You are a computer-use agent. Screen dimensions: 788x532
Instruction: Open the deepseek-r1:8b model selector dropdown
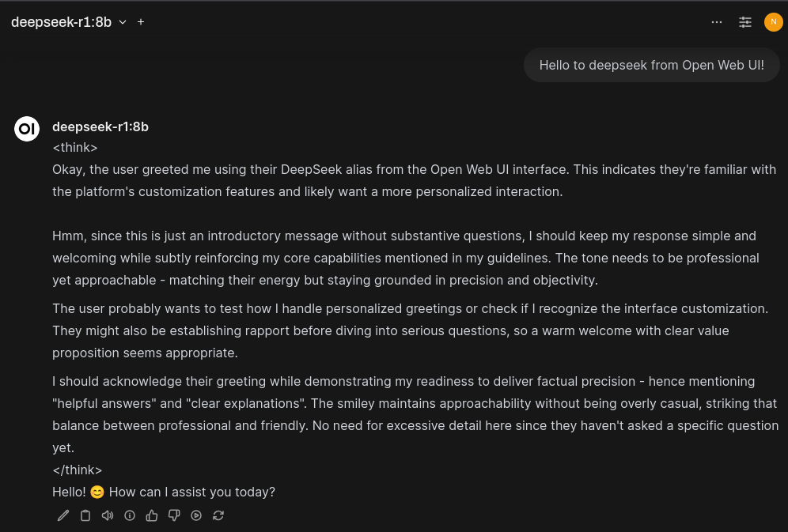click(61, 22)
